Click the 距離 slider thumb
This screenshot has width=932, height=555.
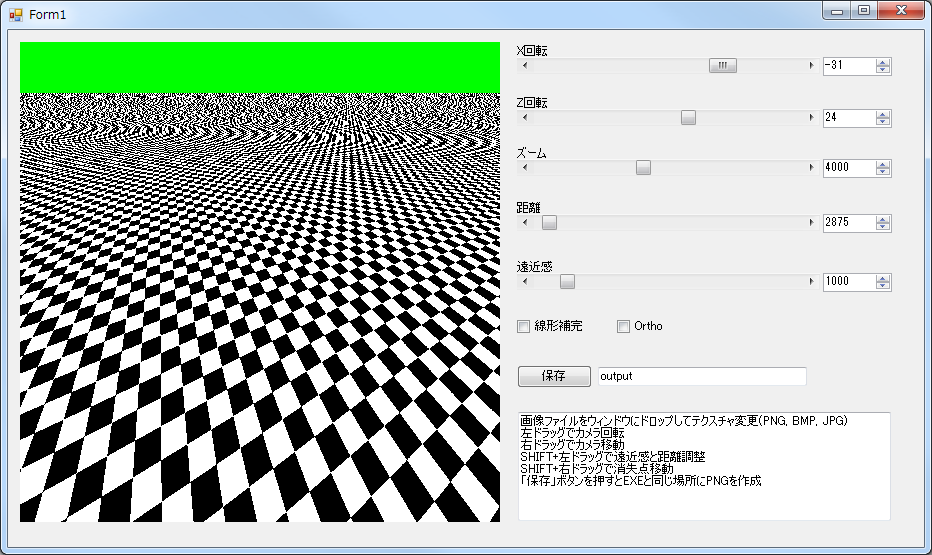click(549, 222)
